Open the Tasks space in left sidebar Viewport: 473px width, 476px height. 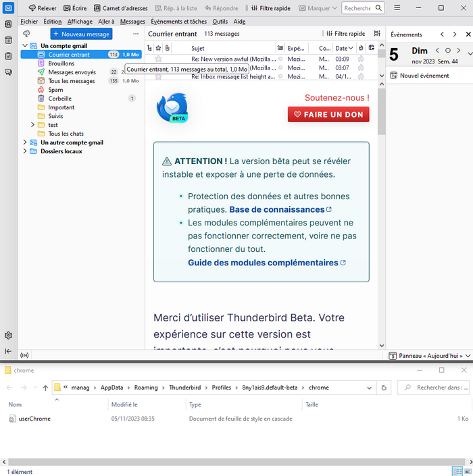click(8, 56)
